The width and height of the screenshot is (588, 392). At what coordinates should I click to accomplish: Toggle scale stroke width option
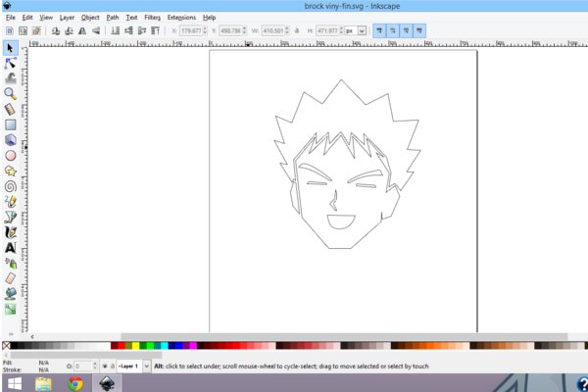click(379, 30)
